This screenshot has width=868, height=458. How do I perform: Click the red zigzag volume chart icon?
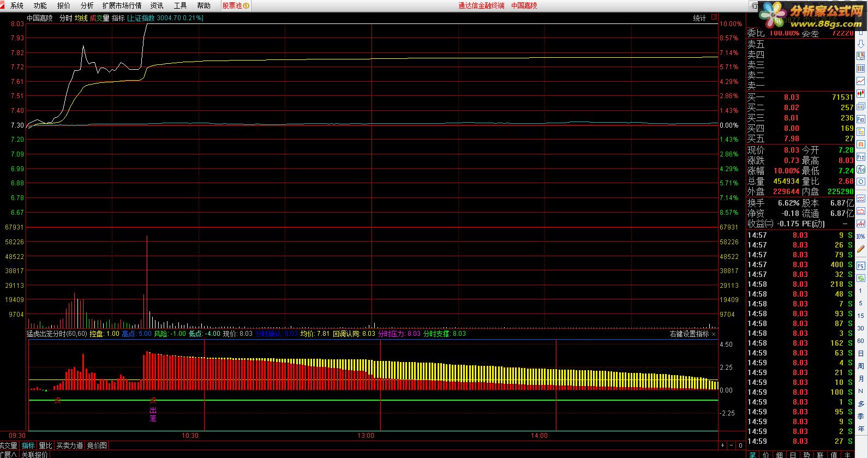(861, 223)
